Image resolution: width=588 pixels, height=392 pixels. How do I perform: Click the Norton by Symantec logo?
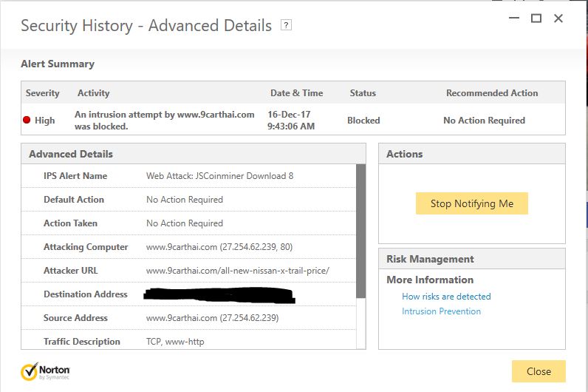(45, 372)
